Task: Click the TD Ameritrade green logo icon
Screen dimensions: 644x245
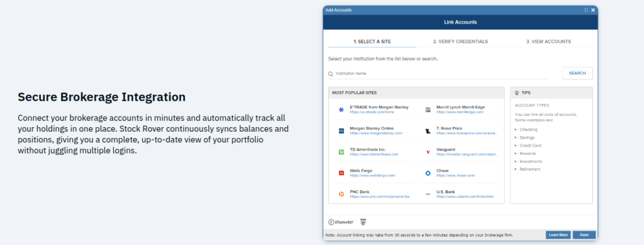Action: 341,152
